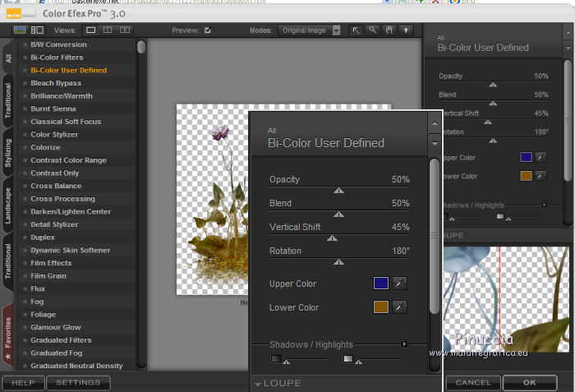Click Upper Color eyedropper in enlarged panel

coord(399,283)
